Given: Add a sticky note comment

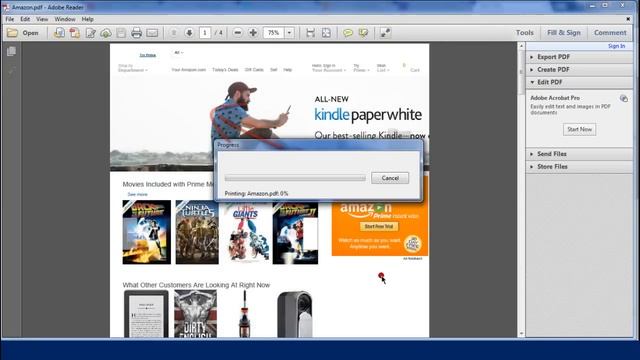Looking at the screenshot, I should coord(348,33).
